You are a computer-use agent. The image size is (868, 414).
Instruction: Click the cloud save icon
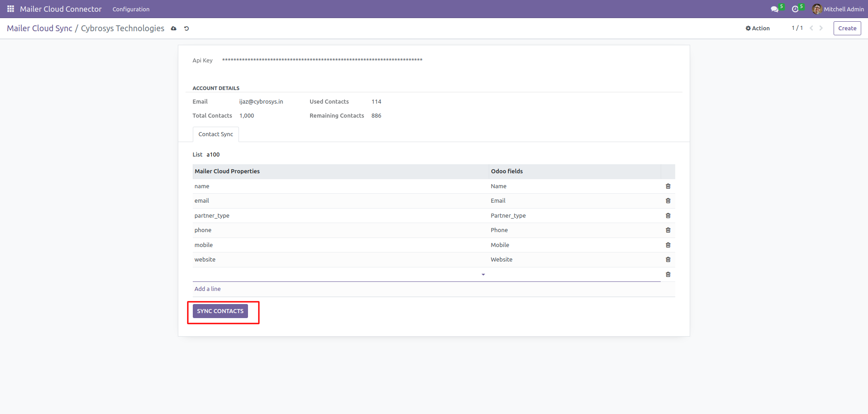(173, 29)
